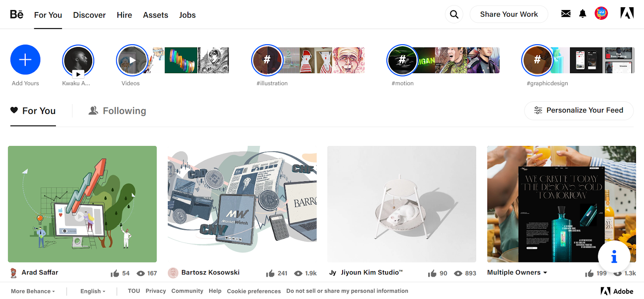
Task: Open Cookie preferences link
Action: point(254,291)
